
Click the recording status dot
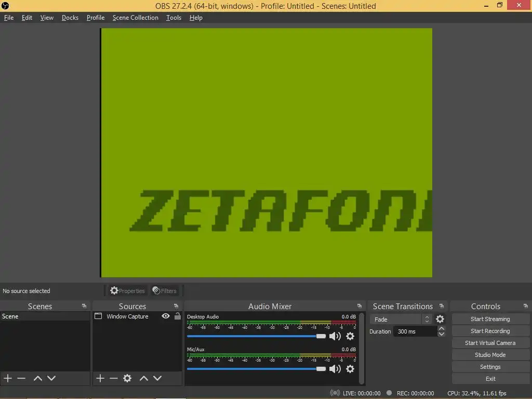pyautogui.click(x=389, y=393)
